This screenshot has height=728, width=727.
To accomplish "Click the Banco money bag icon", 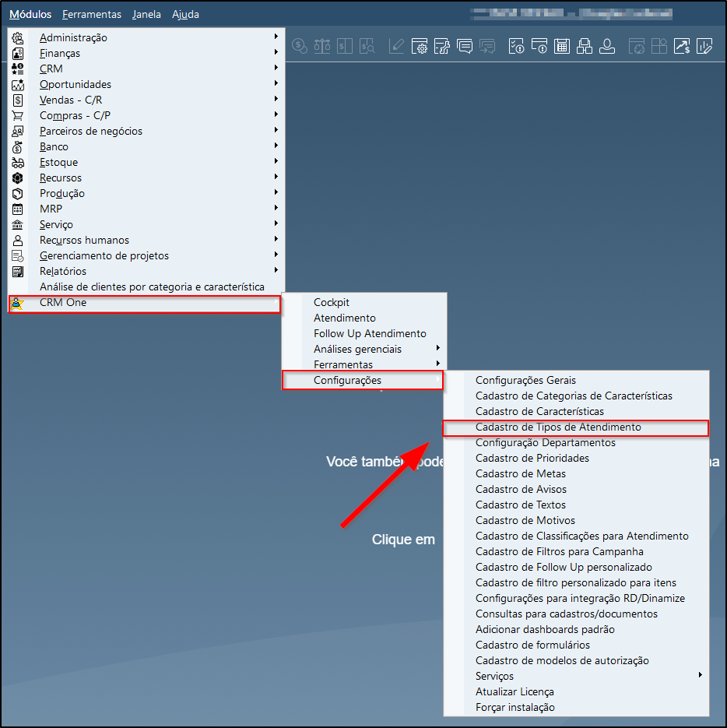I will click(x=18, y=146).
